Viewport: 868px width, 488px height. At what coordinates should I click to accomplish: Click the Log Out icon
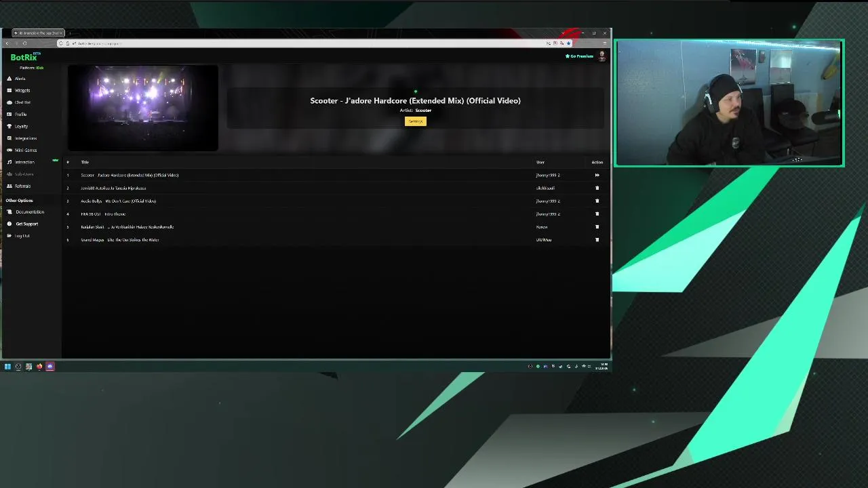pos(9,236)
